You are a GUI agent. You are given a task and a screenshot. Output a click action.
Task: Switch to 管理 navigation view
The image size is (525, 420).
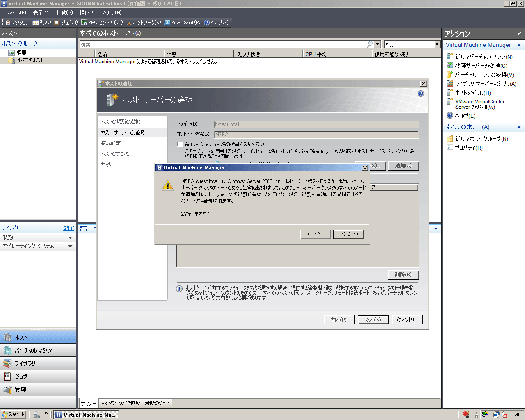tap(38, 390)
